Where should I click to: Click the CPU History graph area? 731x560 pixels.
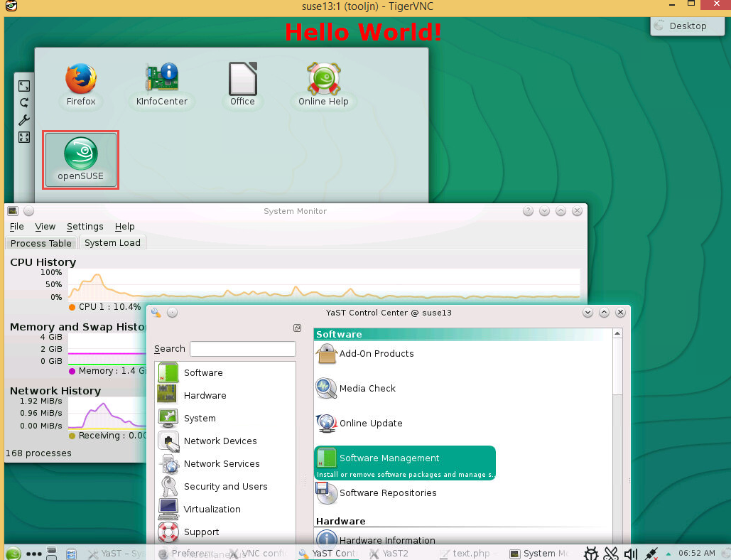[x=324, y=284]
